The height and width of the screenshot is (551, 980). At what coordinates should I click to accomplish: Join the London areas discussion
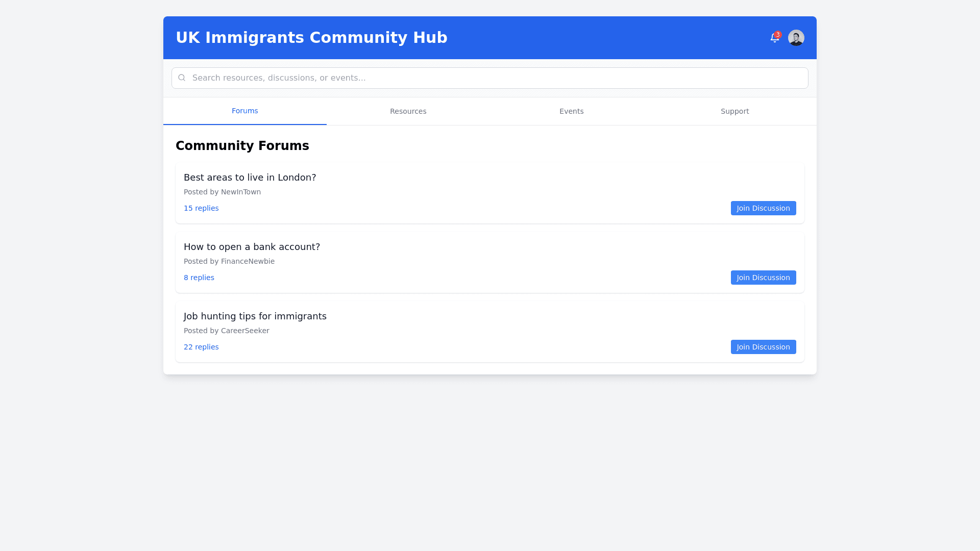763,208
